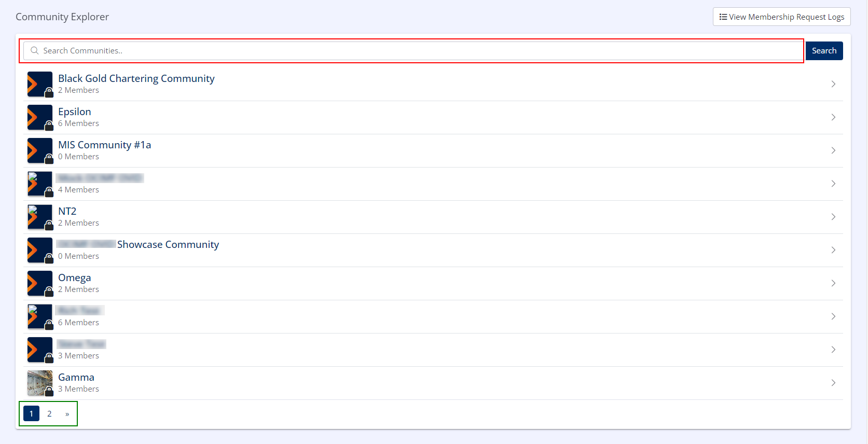Screen dimensions: 868x444
Task: Click the Omega community logo icon
Action: [39, 283]
